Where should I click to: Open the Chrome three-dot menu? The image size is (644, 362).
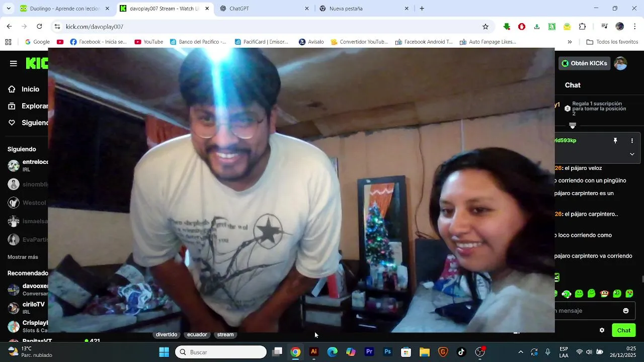click(x=635, y=27)
